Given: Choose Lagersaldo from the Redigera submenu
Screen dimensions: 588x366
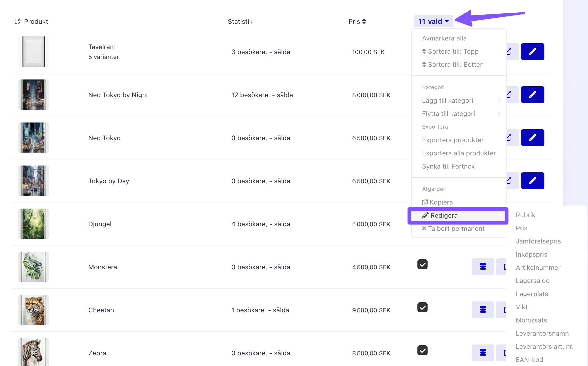Looking at the screenshot, I should coord(533,281).
